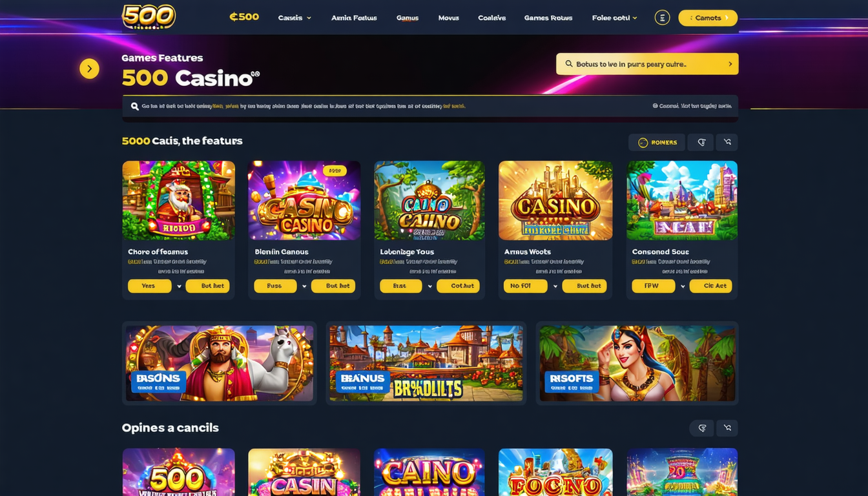Click the magnifier icon in the long search bar
The height and width of the screenshot is (496, 868).
(x=134, y=107)
